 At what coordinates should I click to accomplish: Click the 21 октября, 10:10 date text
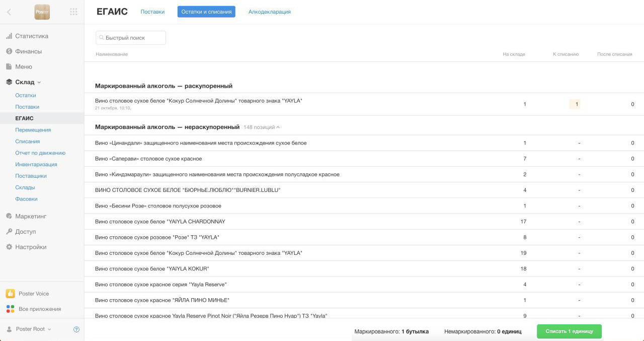coord(113,108)
